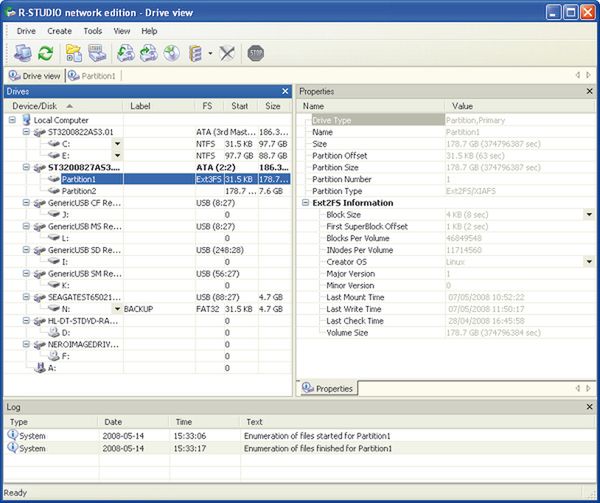Click the info icon on first log entry
600x503 pixels.
[13, 435]
